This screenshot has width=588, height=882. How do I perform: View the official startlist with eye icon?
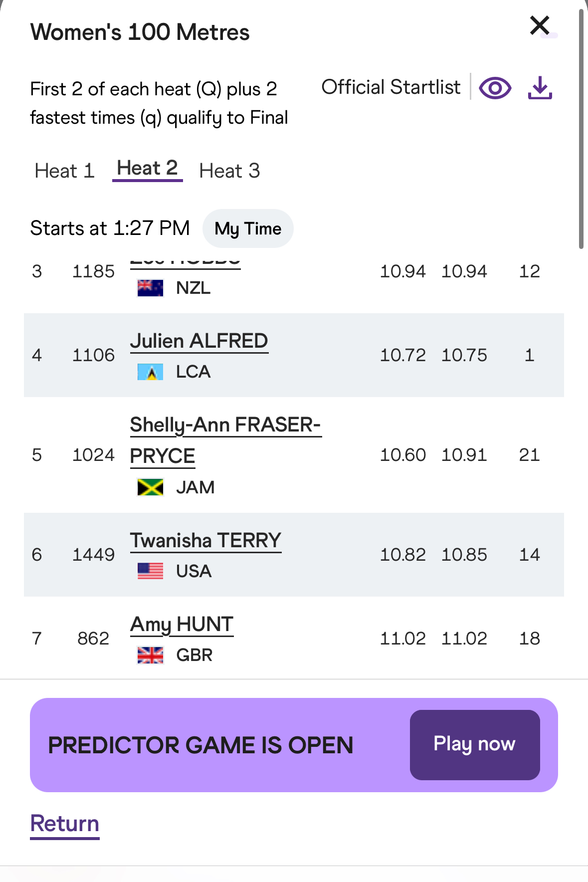point(495,88)
